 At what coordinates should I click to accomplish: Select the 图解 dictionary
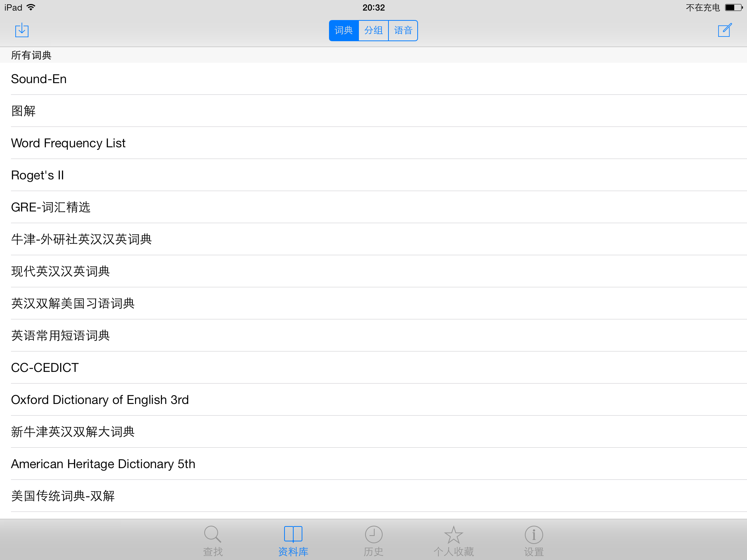coord(373,111)
